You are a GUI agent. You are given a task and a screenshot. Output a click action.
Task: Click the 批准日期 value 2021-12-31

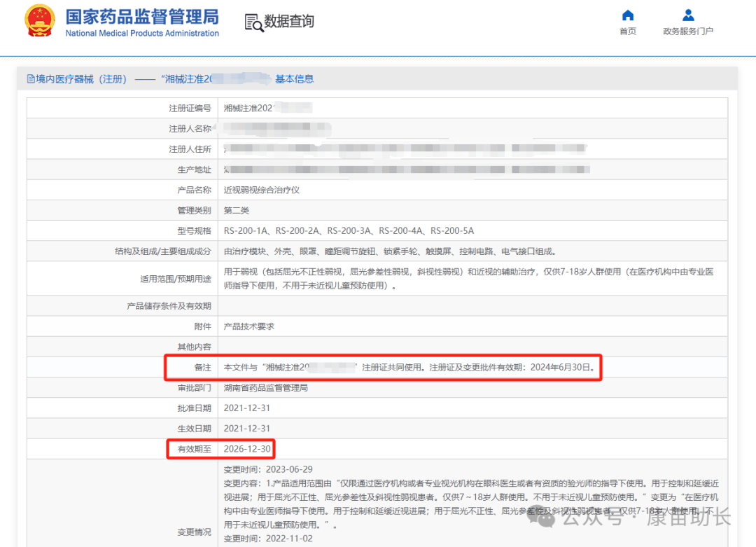(247, 408)
